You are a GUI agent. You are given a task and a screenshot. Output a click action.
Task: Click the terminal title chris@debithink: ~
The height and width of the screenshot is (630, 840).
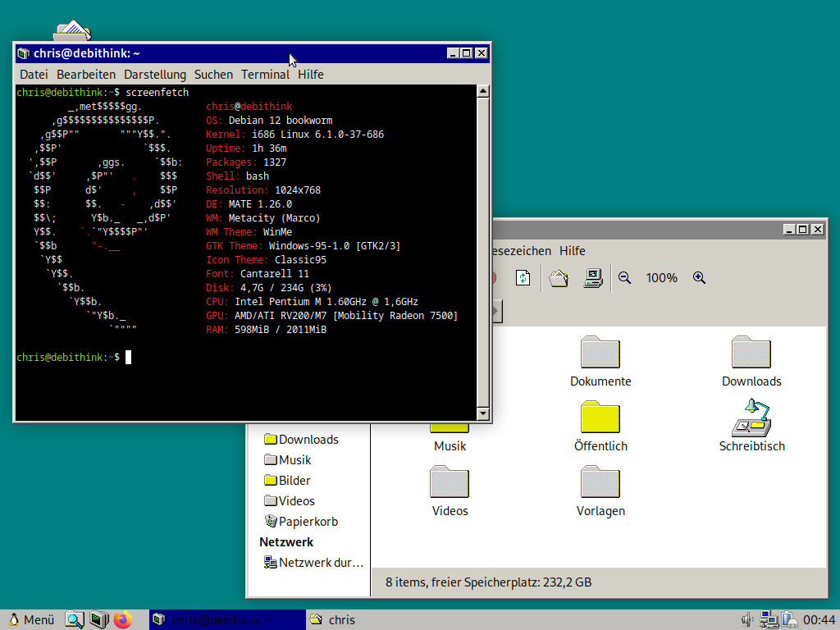click(87, 53)
